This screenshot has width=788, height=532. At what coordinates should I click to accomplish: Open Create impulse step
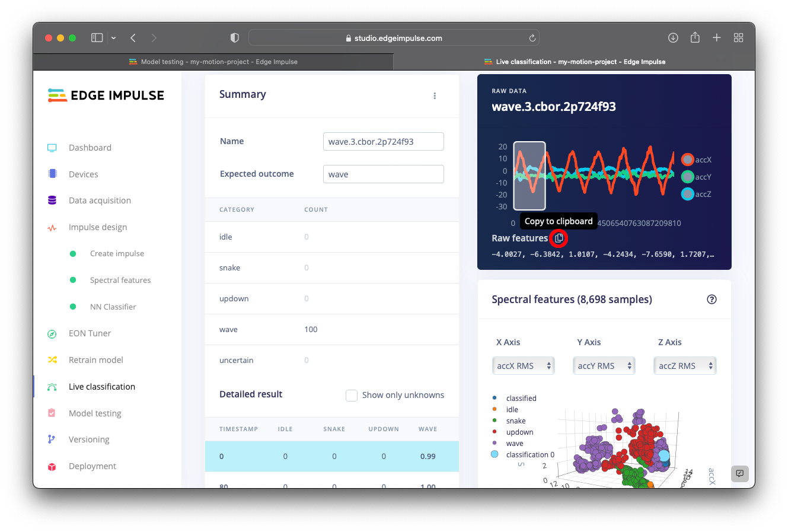click(x=117, y=253)
